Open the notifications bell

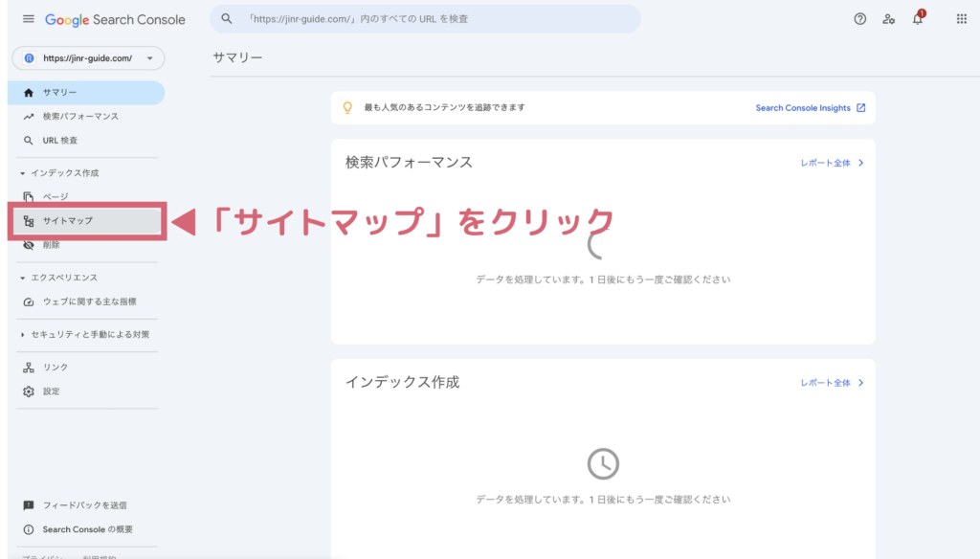(918, 18)
